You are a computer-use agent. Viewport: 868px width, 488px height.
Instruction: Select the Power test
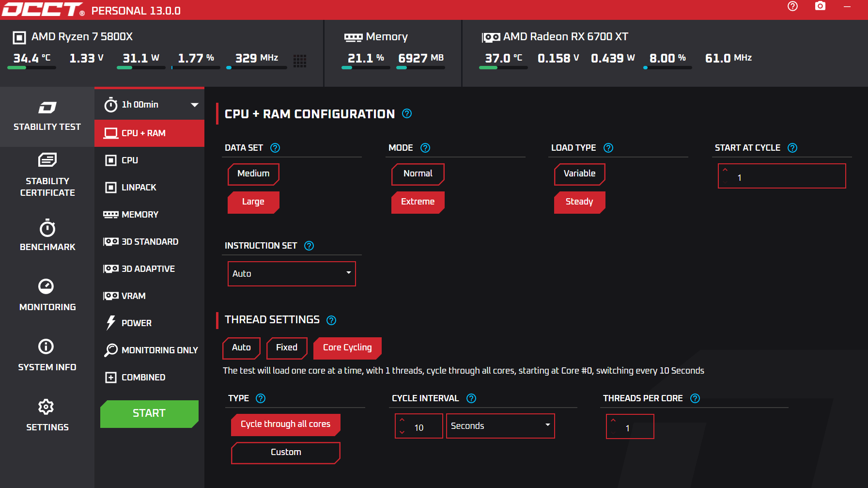click(x=149, y=323)
